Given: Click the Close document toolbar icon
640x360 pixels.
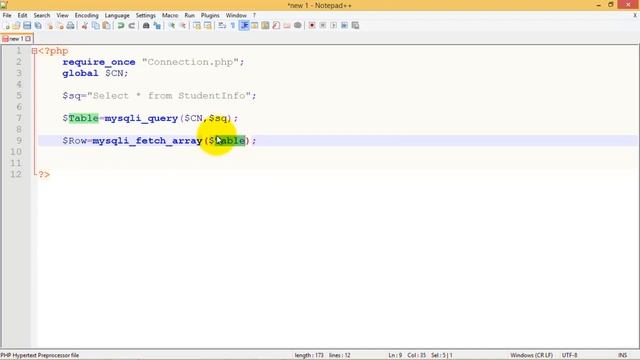Looking at the screenshot, I should pos(49,26).
